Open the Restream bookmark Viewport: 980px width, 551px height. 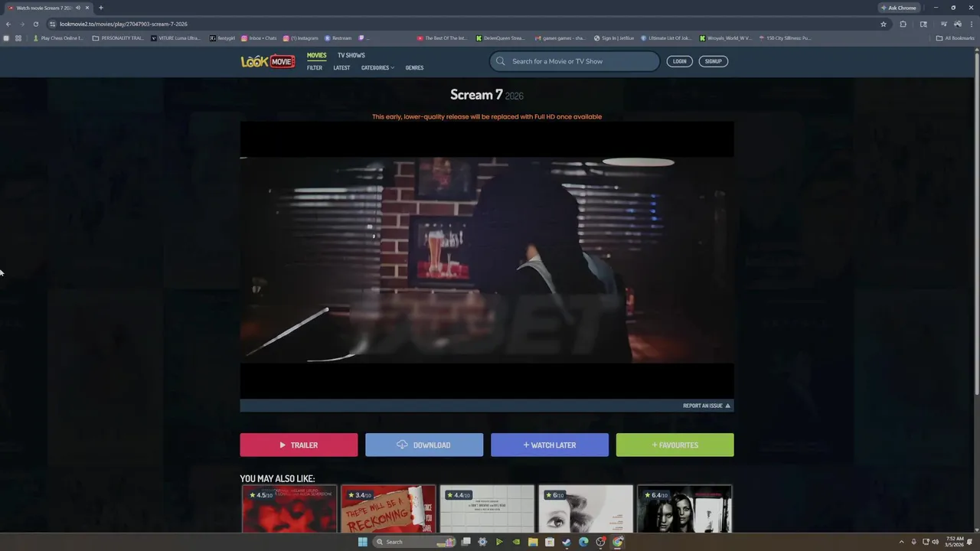point(338,37)
